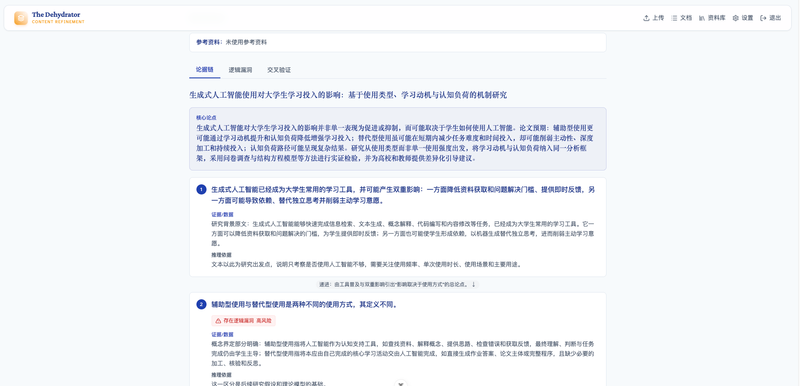This screenshot has width=800, height=386.
Task: Open the 资料库 library page
Action: click(712, 18)
